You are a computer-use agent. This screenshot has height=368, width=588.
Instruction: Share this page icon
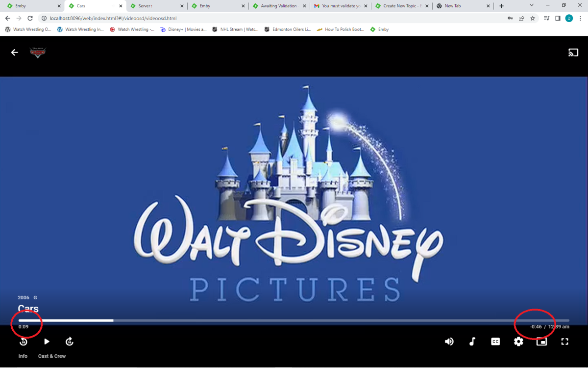[x=521, y=18]
